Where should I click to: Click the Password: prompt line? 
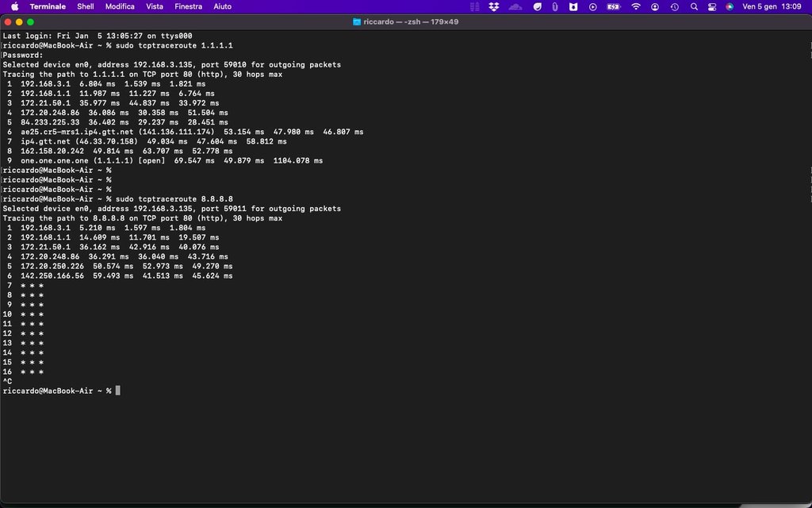(x=23, y=55)
